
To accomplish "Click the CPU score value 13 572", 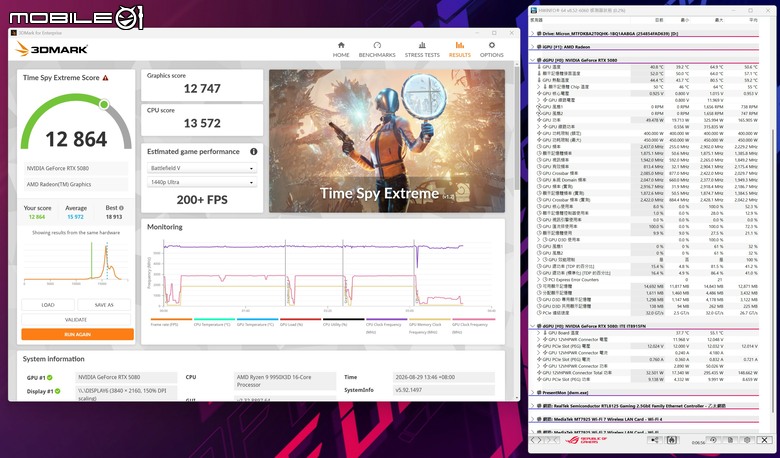I will (x=202, y=123).
